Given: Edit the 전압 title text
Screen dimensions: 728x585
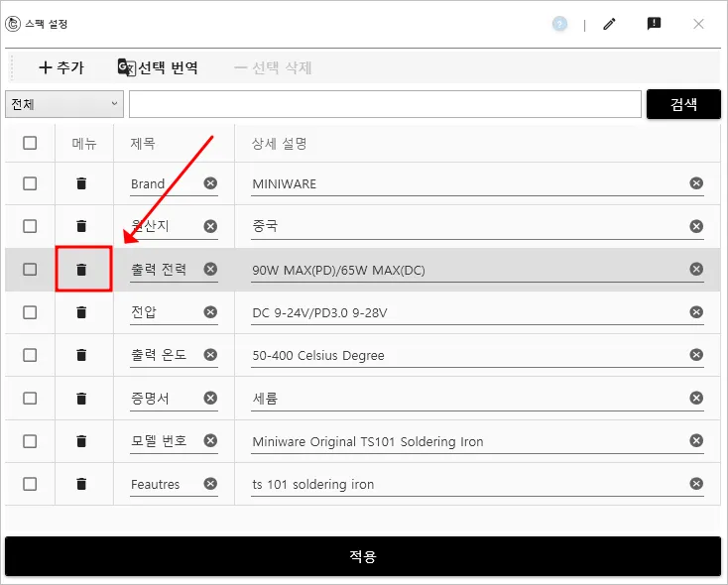Looking at the screenshot, I should [144, 312].
